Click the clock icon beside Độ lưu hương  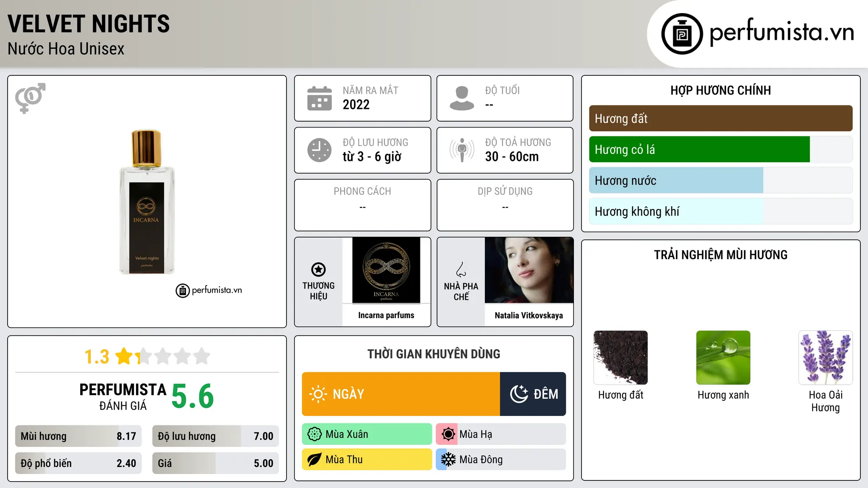point(319,150)
